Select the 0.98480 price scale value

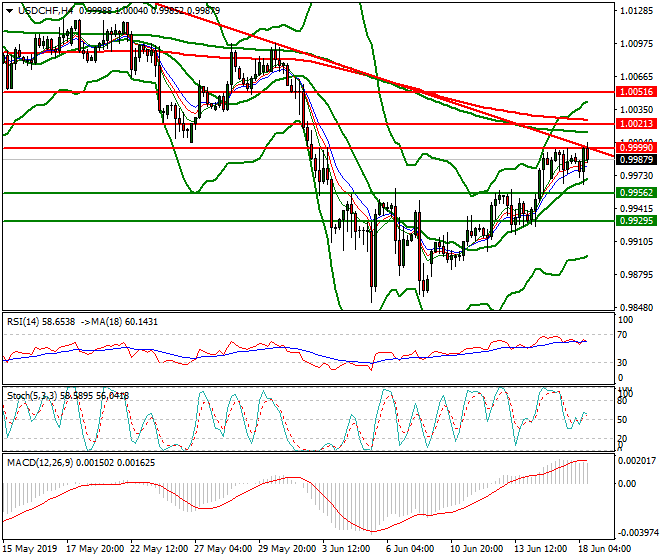638,307
